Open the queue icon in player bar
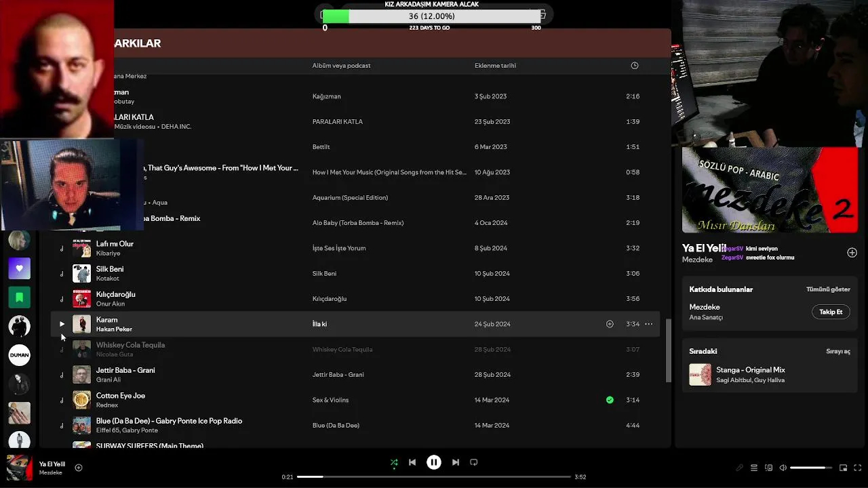Viewport: 868px width, 488px height. [754, 468]
